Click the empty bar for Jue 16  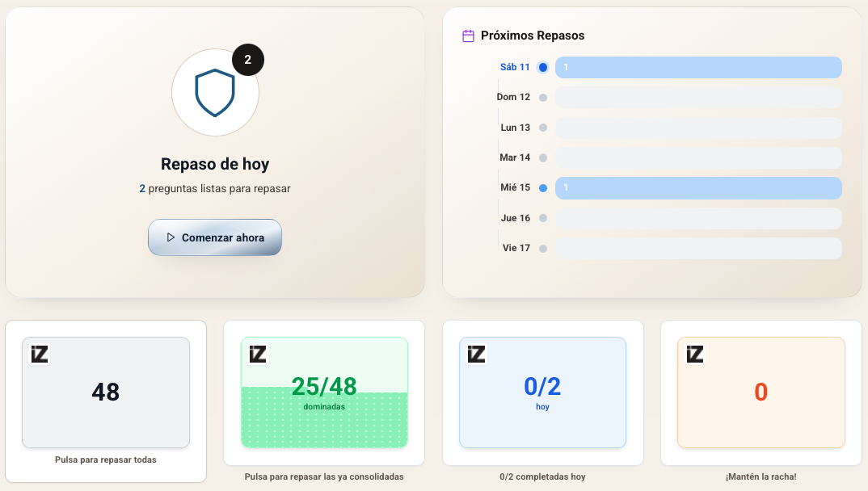698,218
